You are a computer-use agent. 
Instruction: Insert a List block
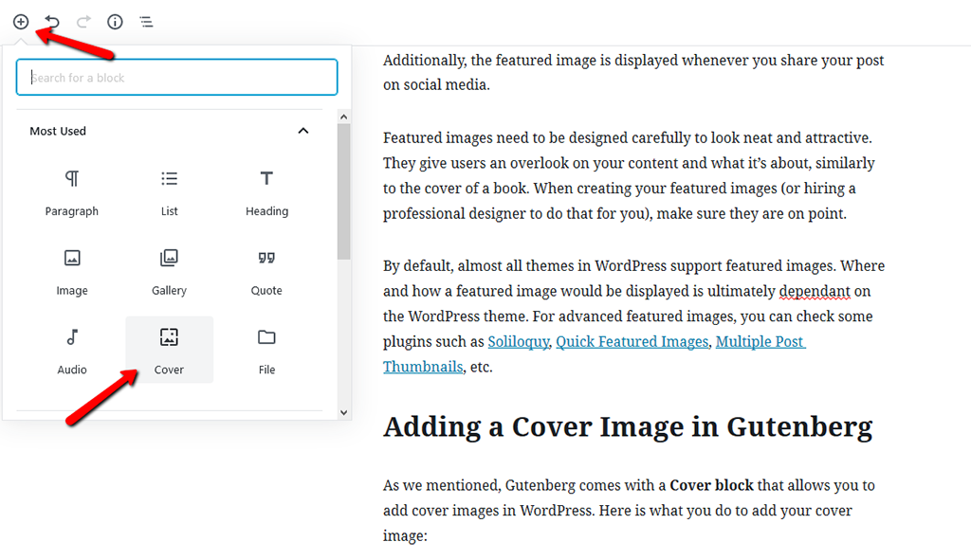point(169,192)
